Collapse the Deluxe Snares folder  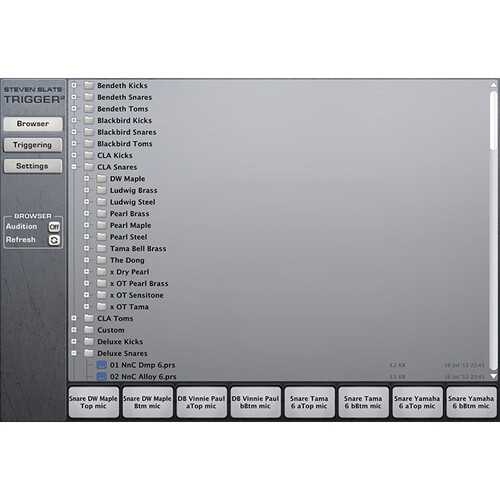click(74, 353)
